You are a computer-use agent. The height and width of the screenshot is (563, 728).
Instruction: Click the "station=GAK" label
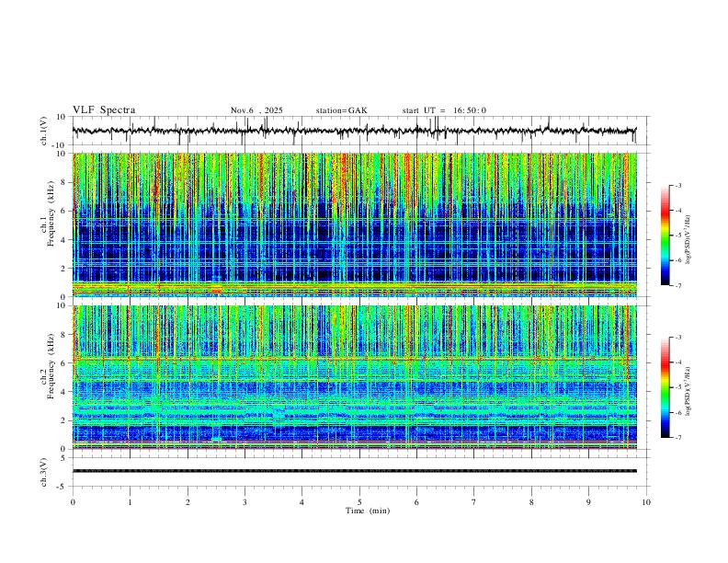pyautogui.click(x=341, y=110)
